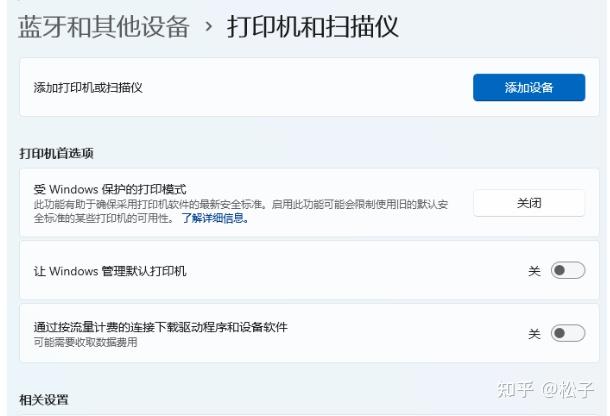Click the 添加设备 button

click(529, 88)
